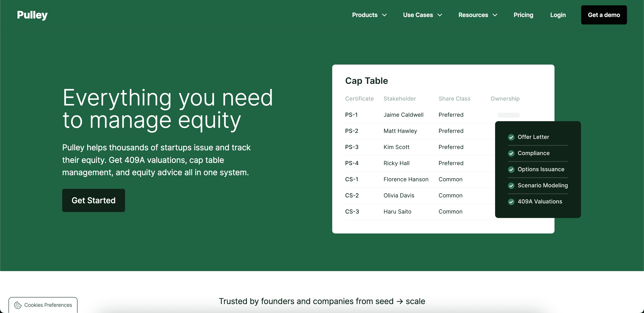644x313 pixels.
Task: Click the Cap Table heading
Action: (x=367, y=81)
